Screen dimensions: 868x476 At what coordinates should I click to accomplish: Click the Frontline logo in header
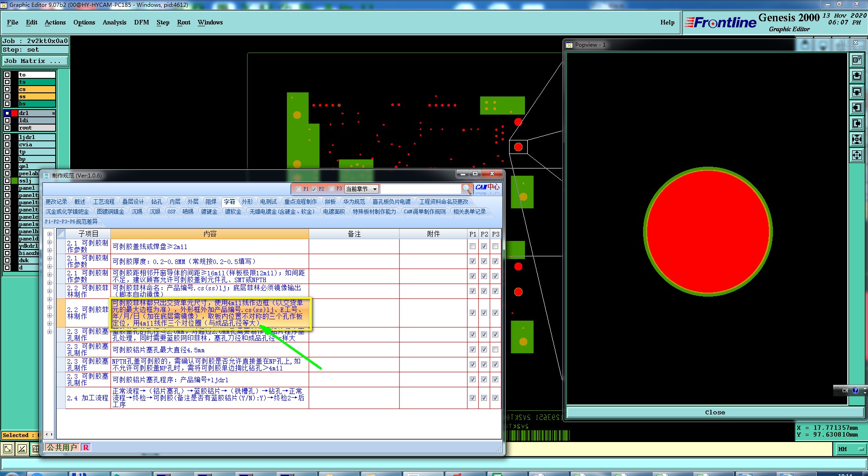[720, 22]
